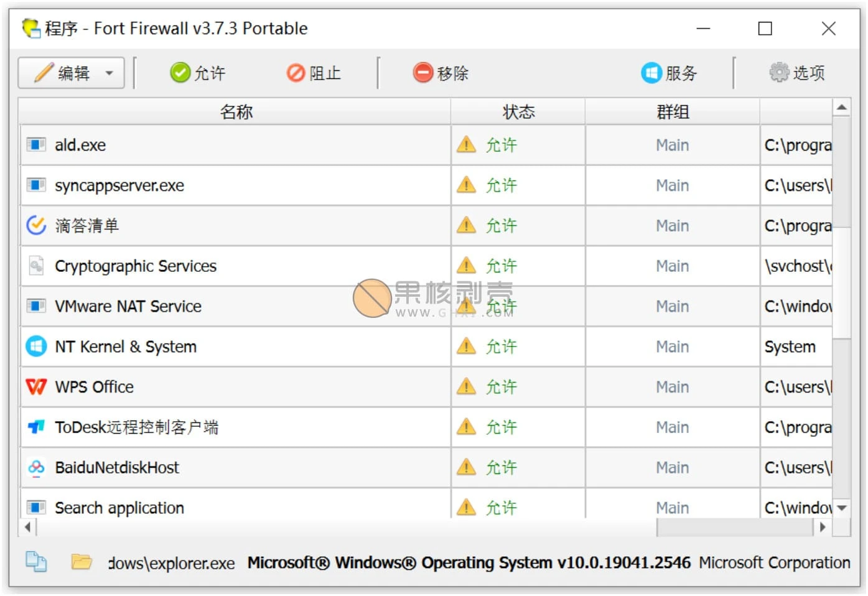The image size is (868, 596).
Task: Open Options (选项) with the gear icon
Action: [797, 73]
